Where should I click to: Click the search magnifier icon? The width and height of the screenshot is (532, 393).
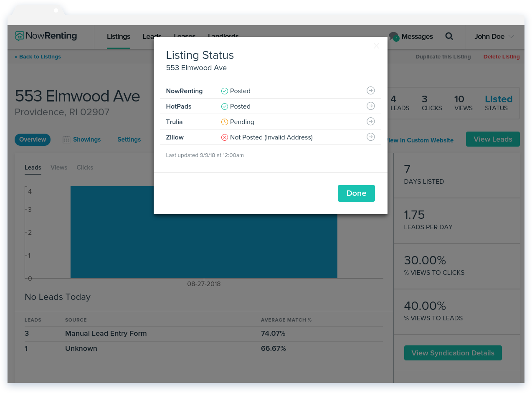click(x=449, y=36)
